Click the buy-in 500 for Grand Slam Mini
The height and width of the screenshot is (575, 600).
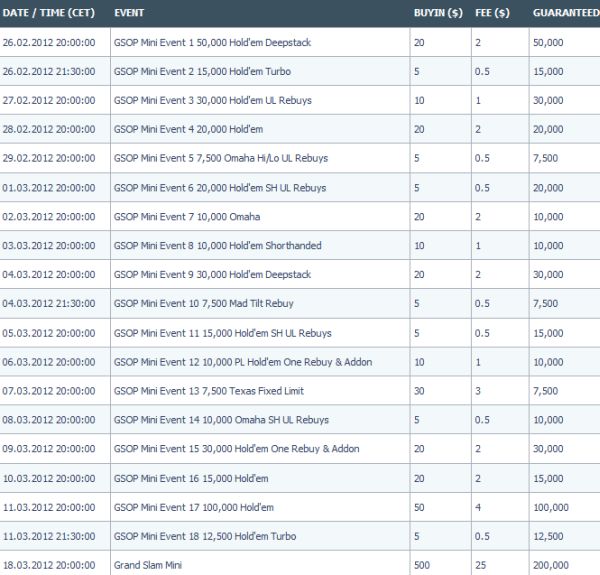point(422,565)
